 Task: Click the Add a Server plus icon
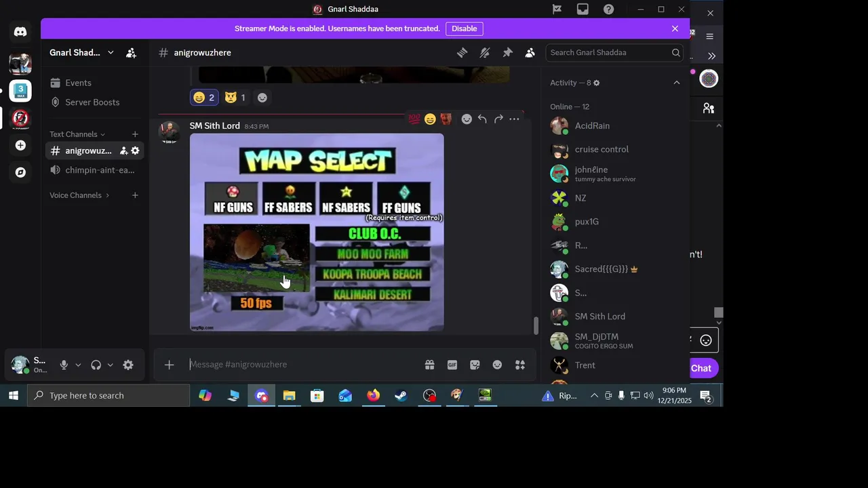20,145
